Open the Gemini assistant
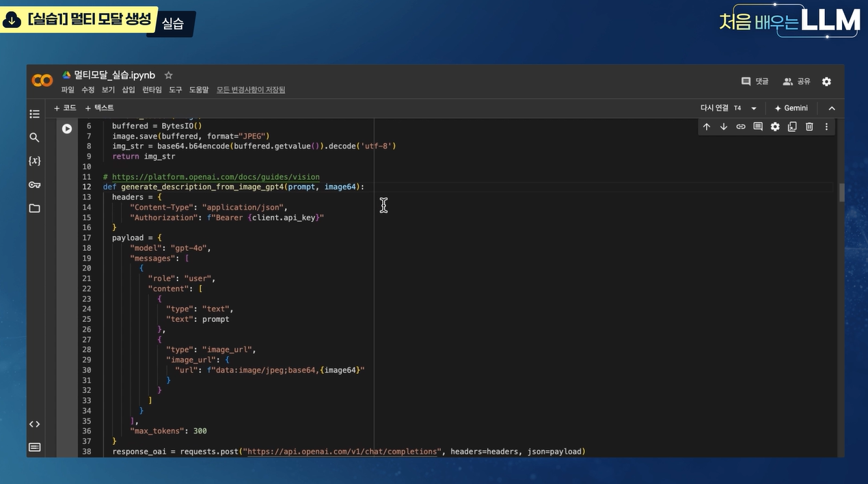This screenshot has height=484, width=868. [791, 108]
